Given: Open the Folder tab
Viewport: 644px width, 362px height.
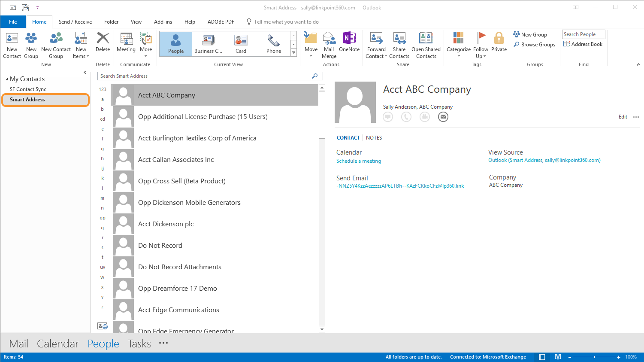Looking at the screenshot, I should pyautogui.click(x=111, y=22).
